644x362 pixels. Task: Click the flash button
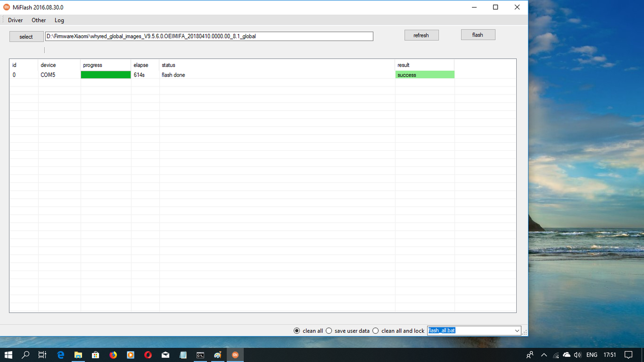(478, 35)
